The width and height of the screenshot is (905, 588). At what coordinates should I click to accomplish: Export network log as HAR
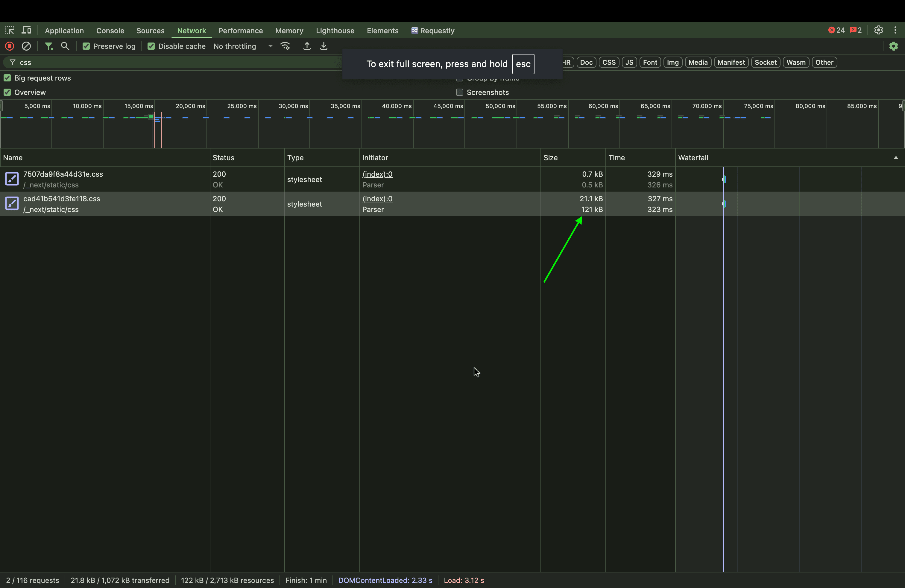tap(323, 46)
